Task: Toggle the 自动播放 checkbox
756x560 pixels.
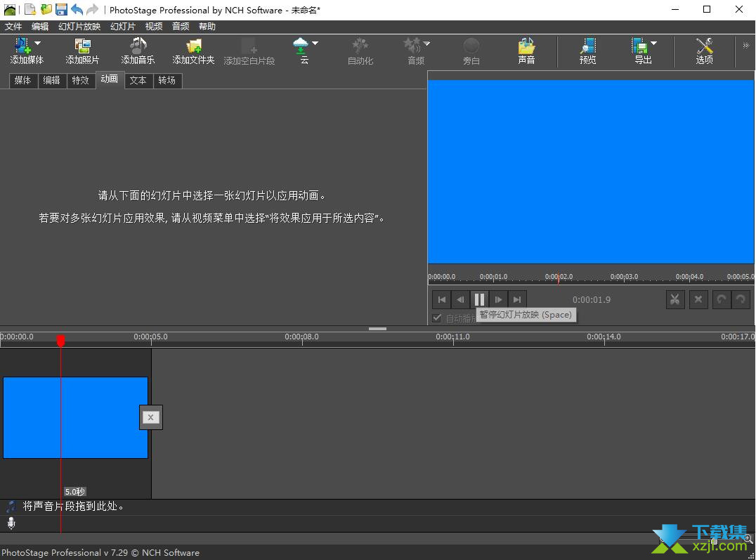Action: point(437,318)
